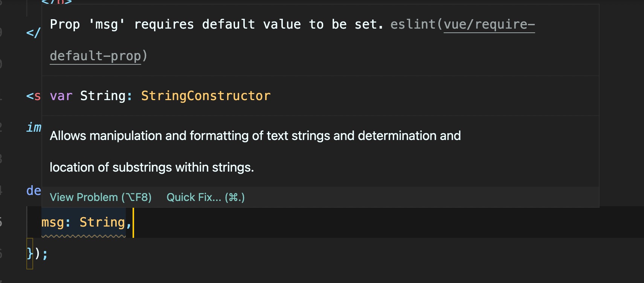Click the partial 'de' text beside the hover
Viewport: 644px width, 283px height.
(34, 191)
